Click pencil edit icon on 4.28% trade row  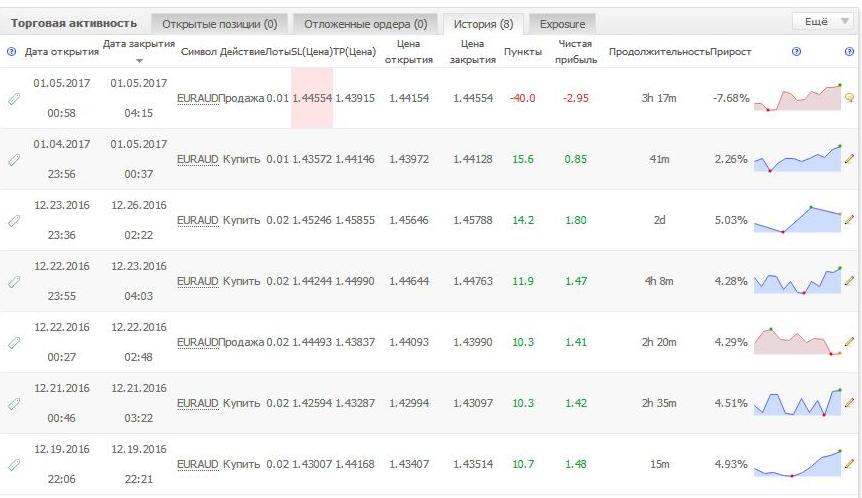(849, 281)
